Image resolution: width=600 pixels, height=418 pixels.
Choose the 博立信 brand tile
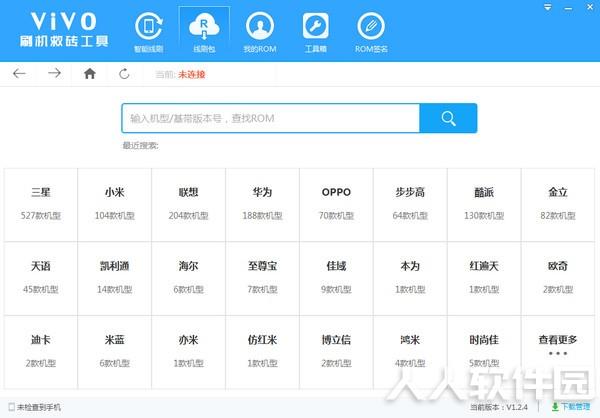pyautogui.click(x=336, y=352)
